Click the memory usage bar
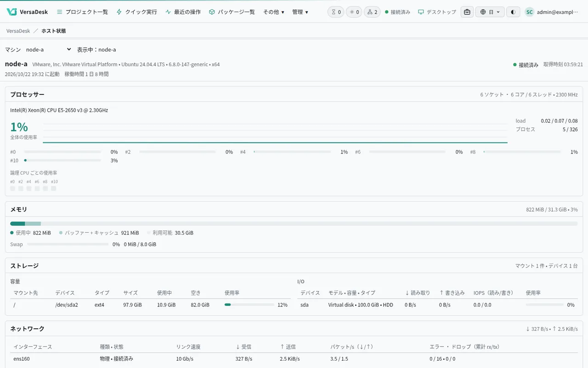588x368 pixels. pyautogui.click(x=294, y=224)
